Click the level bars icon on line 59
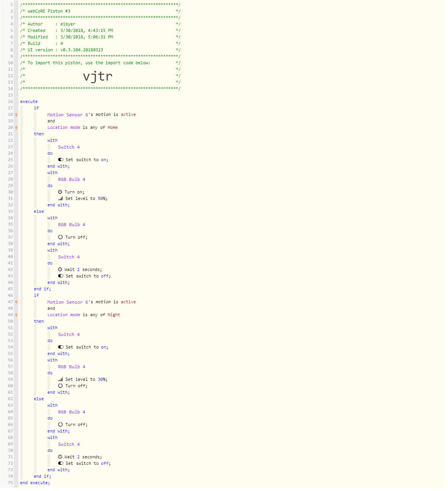 [x=60, y=379]
